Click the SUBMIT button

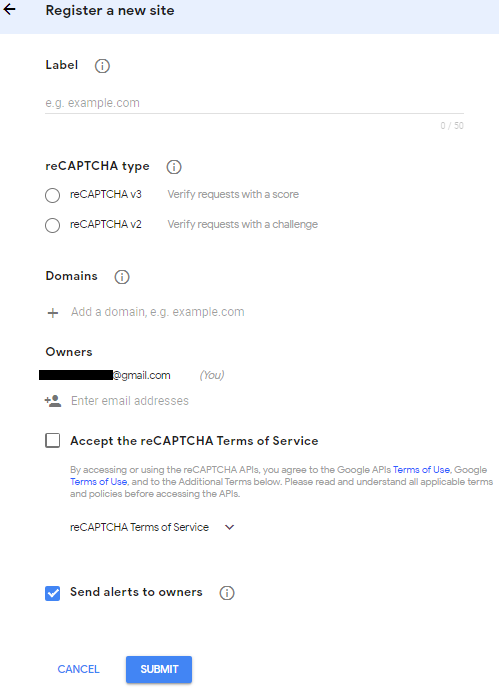pyautogui.click(x=159, y=669)
